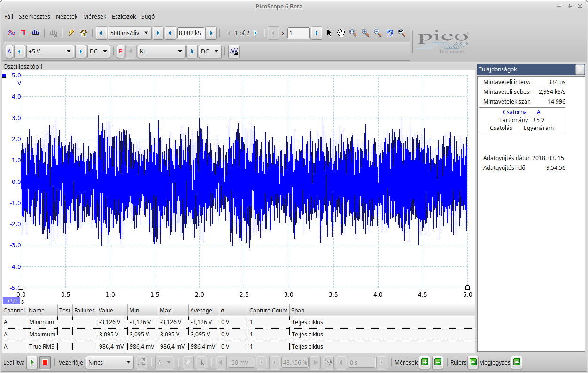
Task: Start capture with green play button
Action: click(x=32, y=362)
